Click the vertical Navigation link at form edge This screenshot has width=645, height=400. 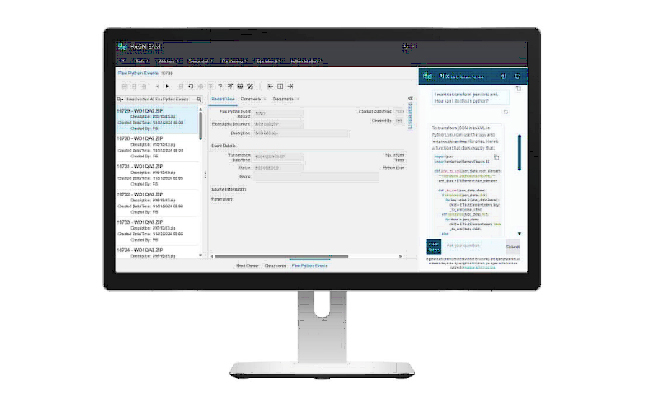click(x=410, y=116)
